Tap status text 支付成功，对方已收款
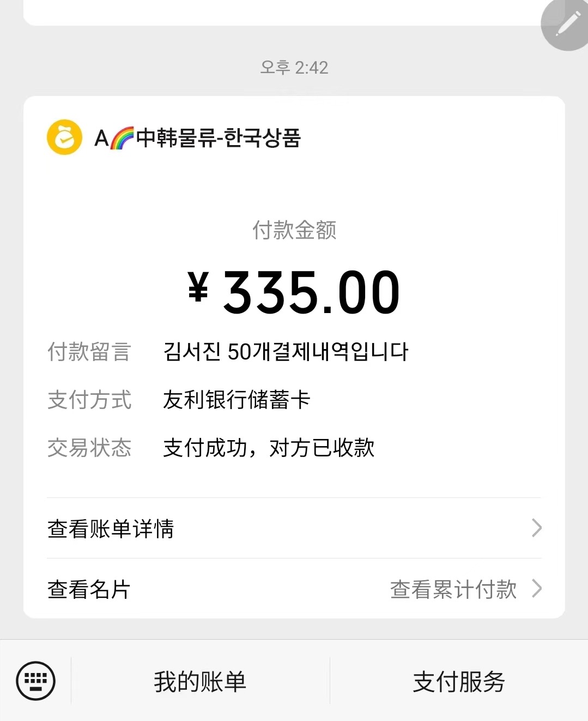 click(x=269, y=448)
